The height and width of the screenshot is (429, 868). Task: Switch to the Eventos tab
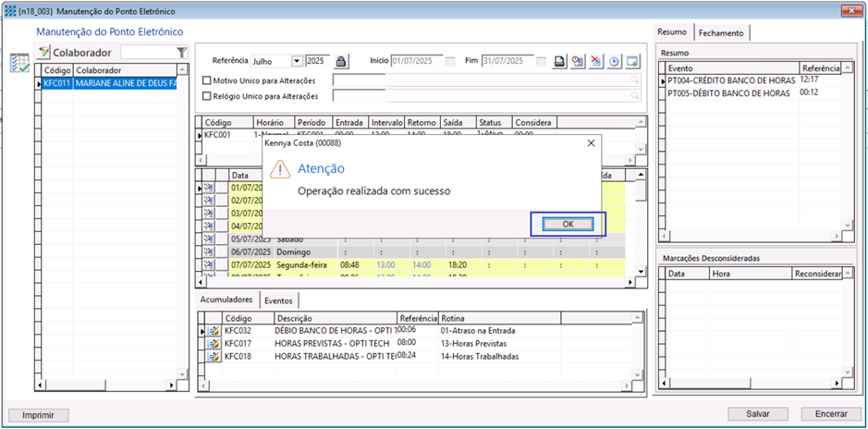point(278,300)
